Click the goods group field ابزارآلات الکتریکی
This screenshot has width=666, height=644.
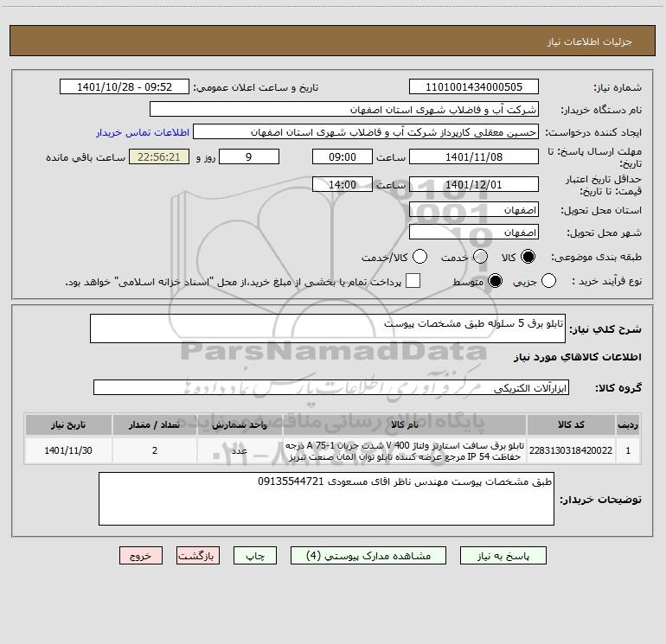pyautogui.click(x=331, y=387)
